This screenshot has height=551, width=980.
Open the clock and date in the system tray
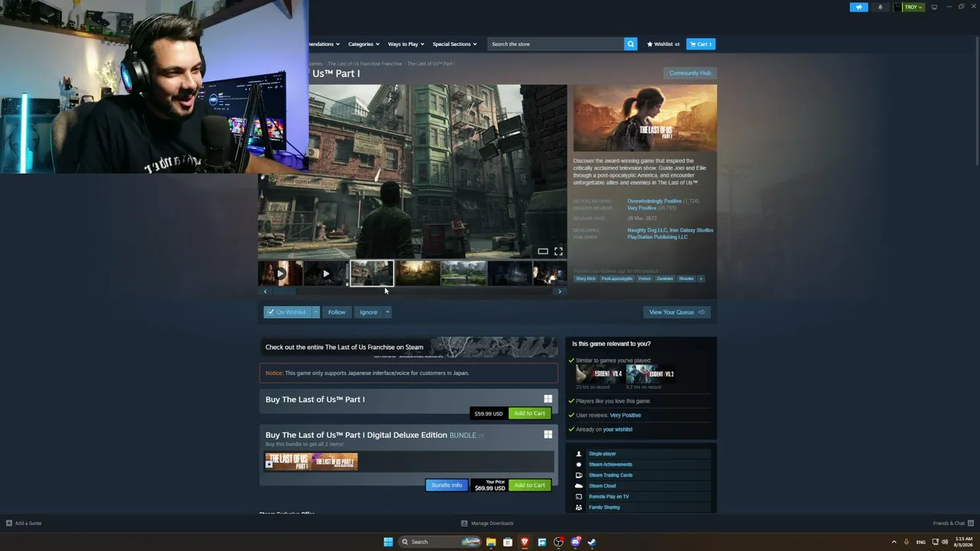pos(963,542)
